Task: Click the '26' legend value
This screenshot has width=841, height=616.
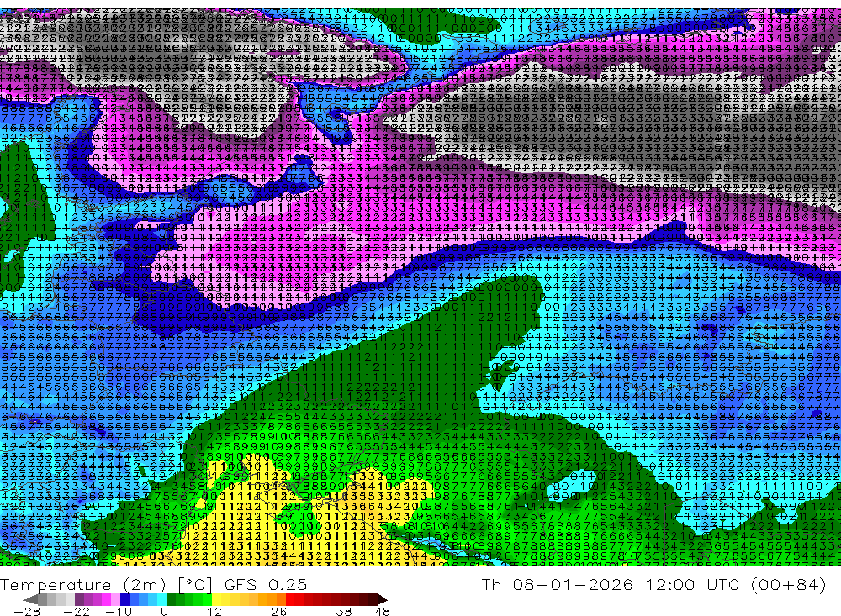Action: [279, 611]
